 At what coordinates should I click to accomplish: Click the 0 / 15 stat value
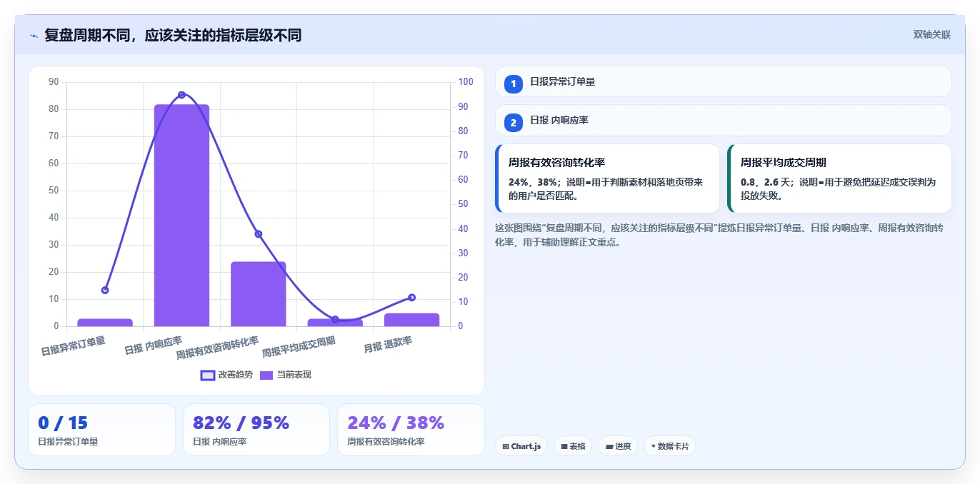[63, 423]
